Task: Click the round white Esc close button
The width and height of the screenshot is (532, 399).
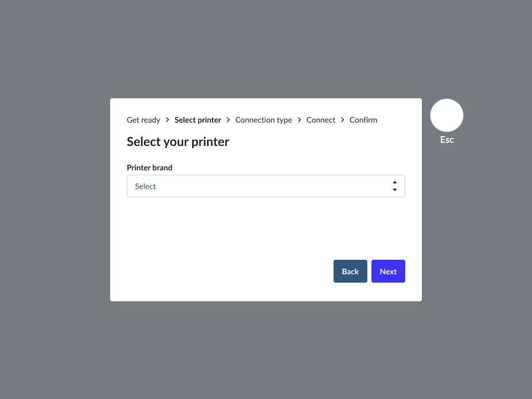Action: pos(447,115)
